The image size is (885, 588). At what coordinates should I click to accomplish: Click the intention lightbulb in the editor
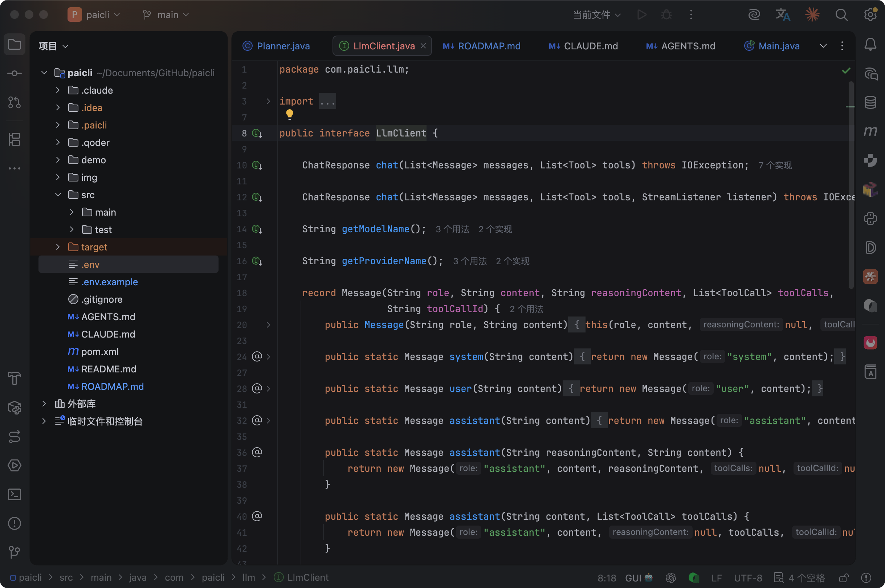point(290,114)
